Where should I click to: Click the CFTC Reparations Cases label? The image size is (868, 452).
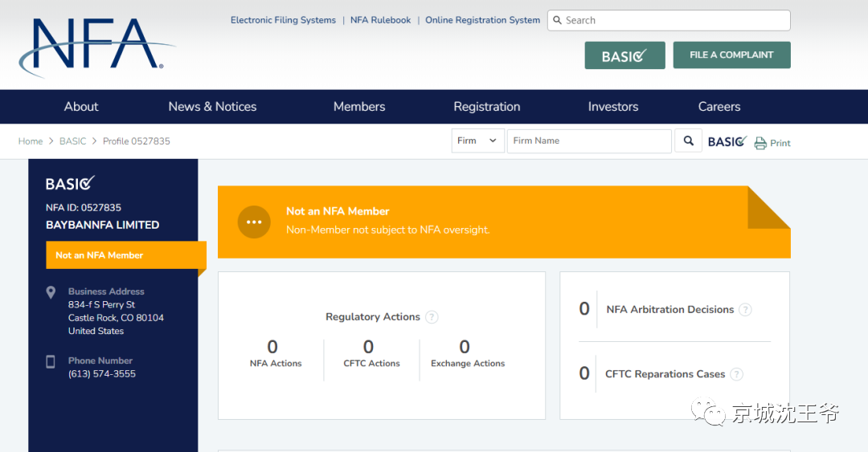tap(665, 375)
